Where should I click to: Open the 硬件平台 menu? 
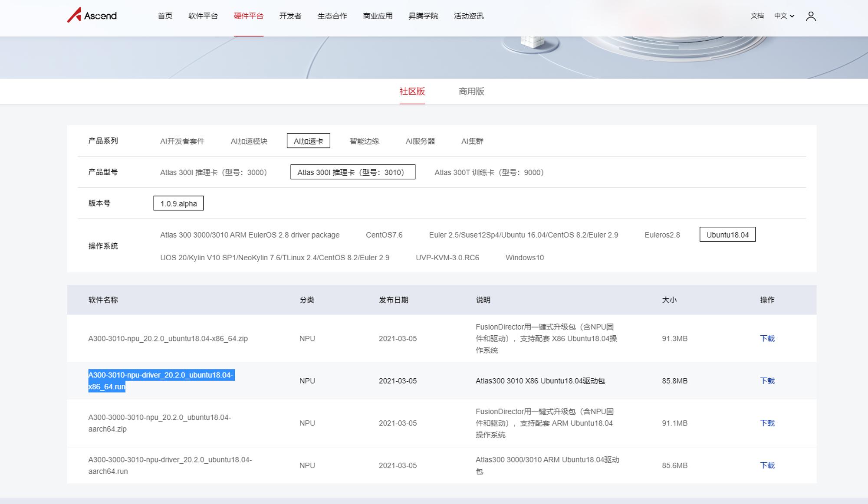coord(249,16)
